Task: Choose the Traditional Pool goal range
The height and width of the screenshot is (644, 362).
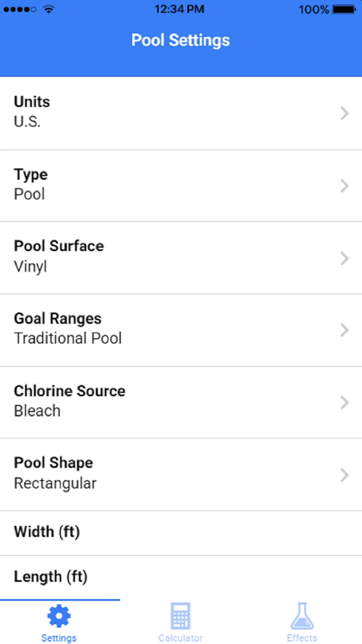Action: click(68, 339)
